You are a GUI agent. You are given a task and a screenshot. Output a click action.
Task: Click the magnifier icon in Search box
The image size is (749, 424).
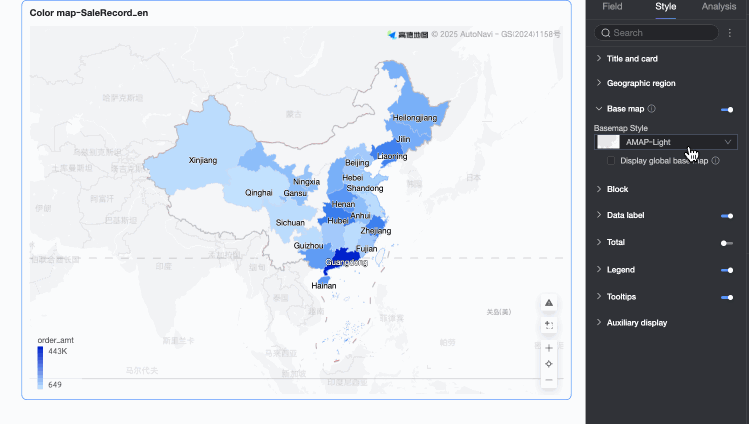pyautogui.click(x=606, y=33)
